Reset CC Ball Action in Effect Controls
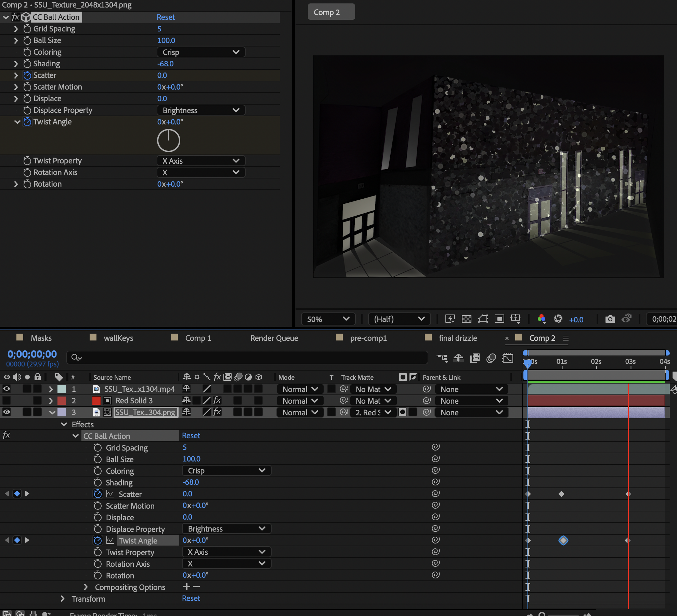Screen dimensions: 677x616 point(166,17)
